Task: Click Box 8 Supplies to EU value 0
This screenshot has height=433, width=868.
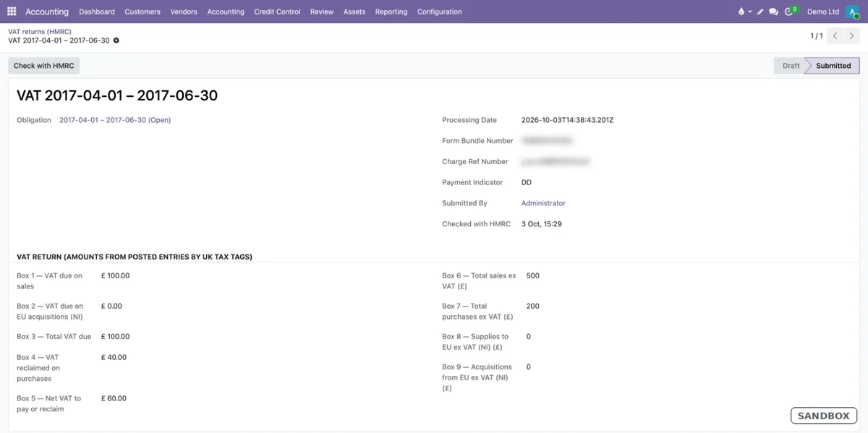Action: pos(529,336)
